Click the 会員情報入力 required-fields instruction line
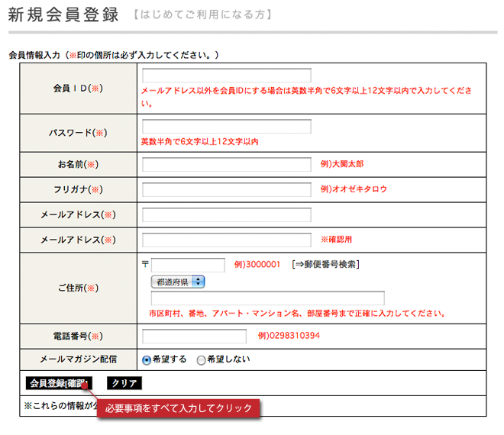 (x=114, y=55)
